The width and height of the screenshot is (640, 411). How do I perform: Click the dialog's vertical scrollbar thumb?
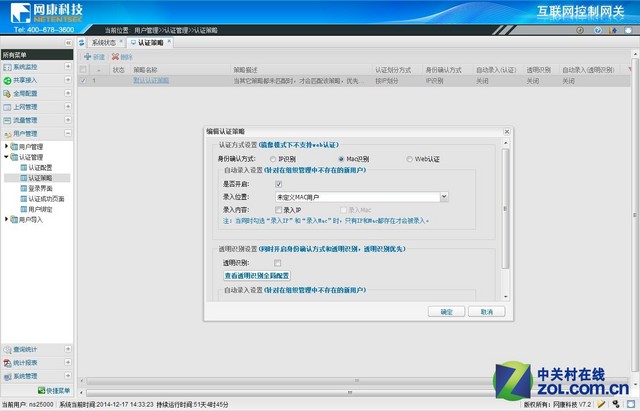click(x=505, y=209)
